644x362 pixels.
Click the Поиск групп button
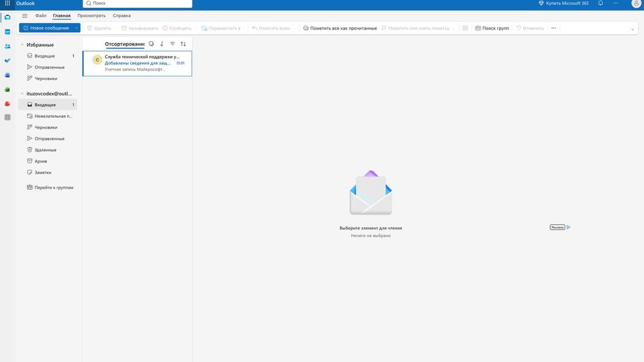[492, 28]
